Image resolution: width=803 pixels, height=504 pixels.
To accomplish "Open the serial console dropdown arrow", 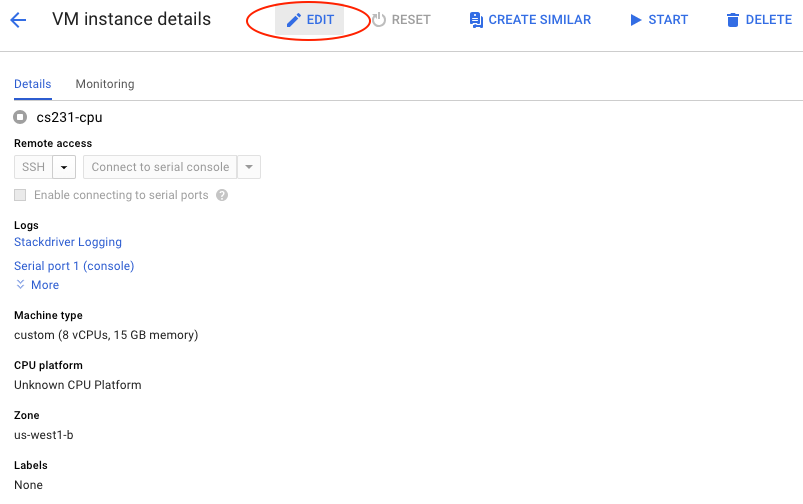I will [x=249, y=167].
